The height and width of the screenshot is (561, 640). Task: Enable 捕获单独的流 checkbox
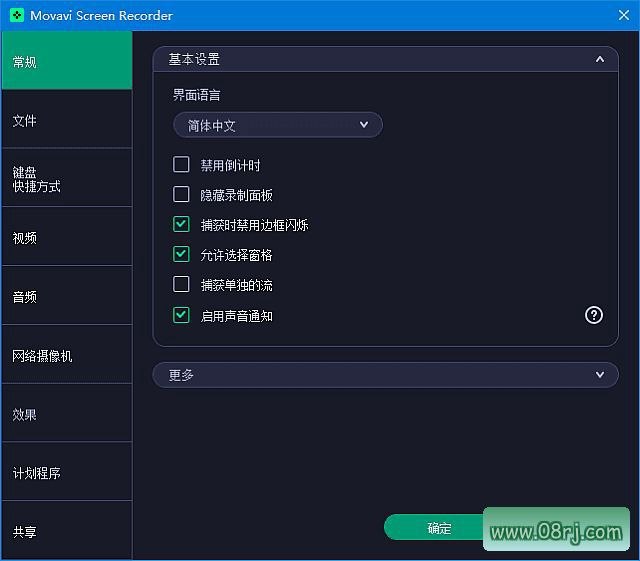point(181,284)
